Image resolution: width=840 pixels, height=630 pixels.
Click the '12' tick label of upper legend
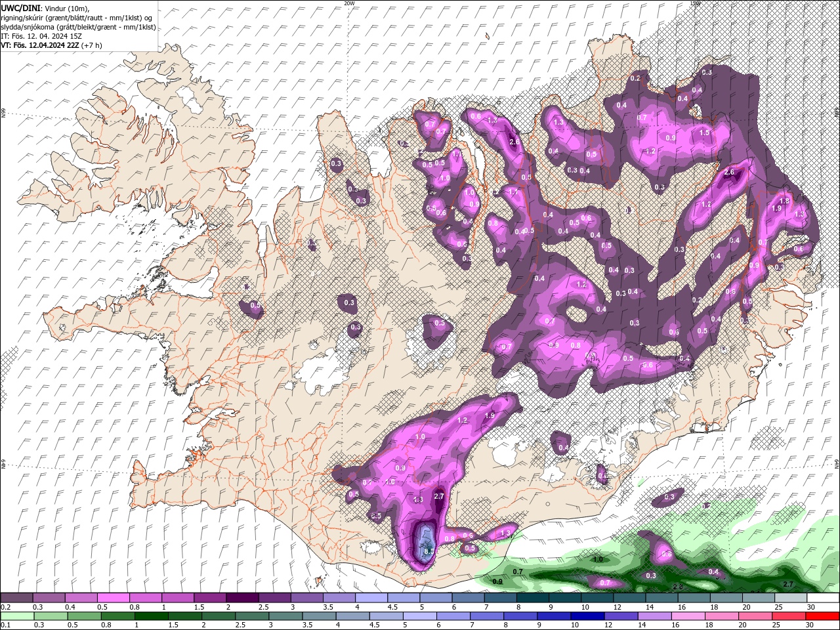[618, 607]
